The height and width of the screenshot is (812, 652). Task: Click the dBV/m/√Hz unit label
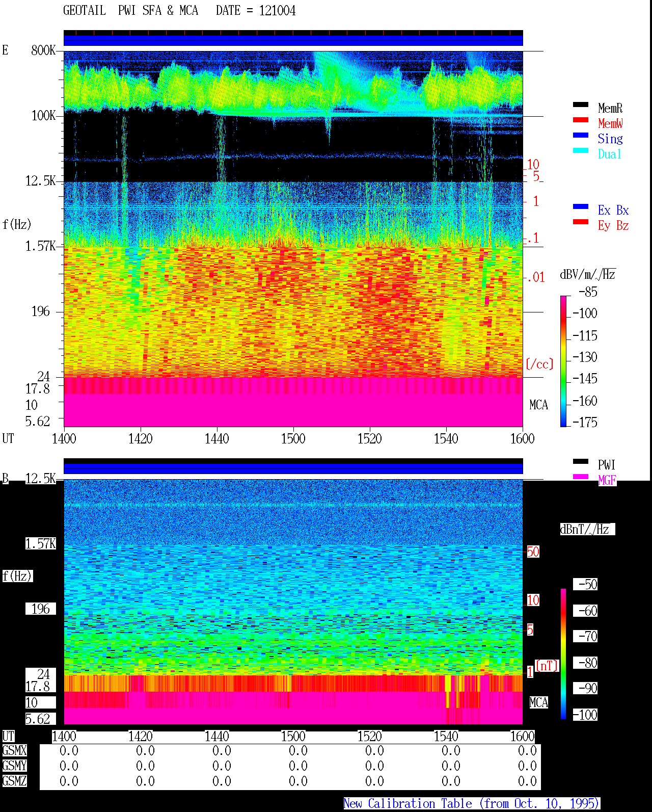coord(588,274)
